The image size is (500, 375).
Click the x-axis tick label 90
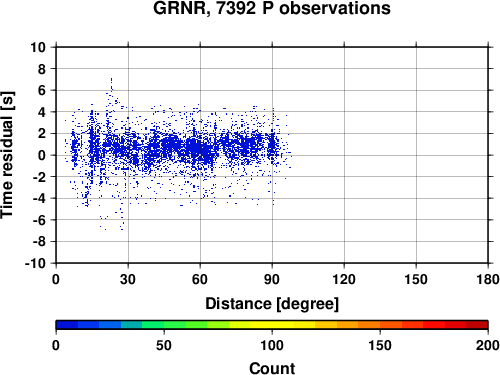[x=272, y=279]
